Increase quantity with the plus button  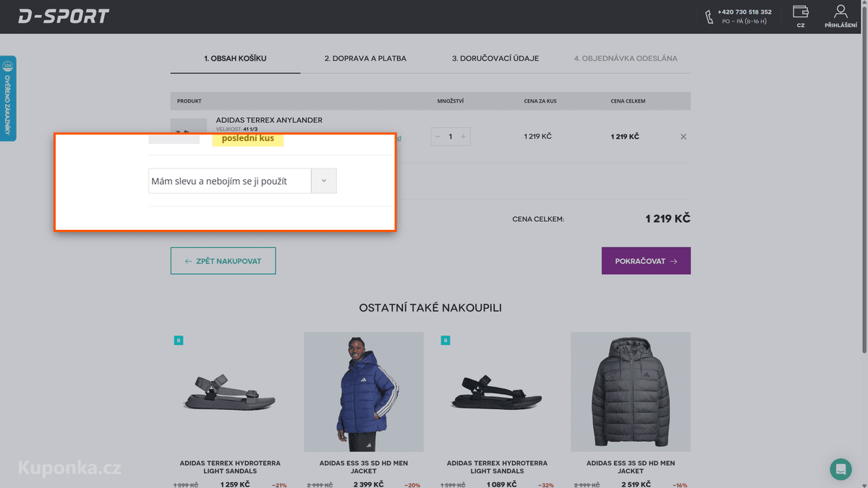[464, 137]
